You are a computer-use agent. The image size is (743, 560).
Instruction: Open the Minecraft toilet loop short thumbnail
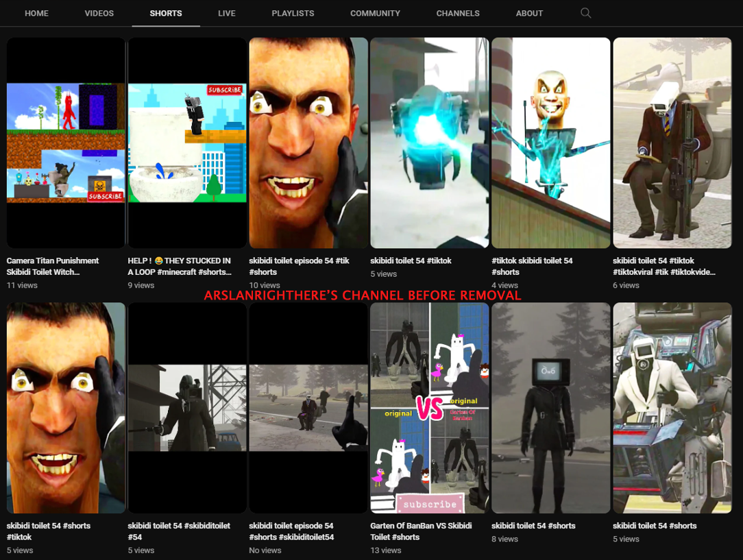pos(187,143)
